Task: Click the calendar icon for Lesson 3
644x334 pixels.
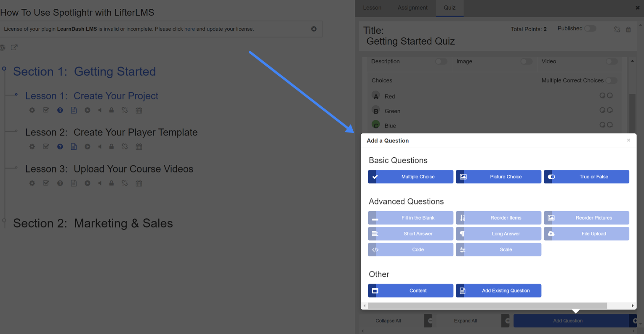Action: (x=139, y=183)
